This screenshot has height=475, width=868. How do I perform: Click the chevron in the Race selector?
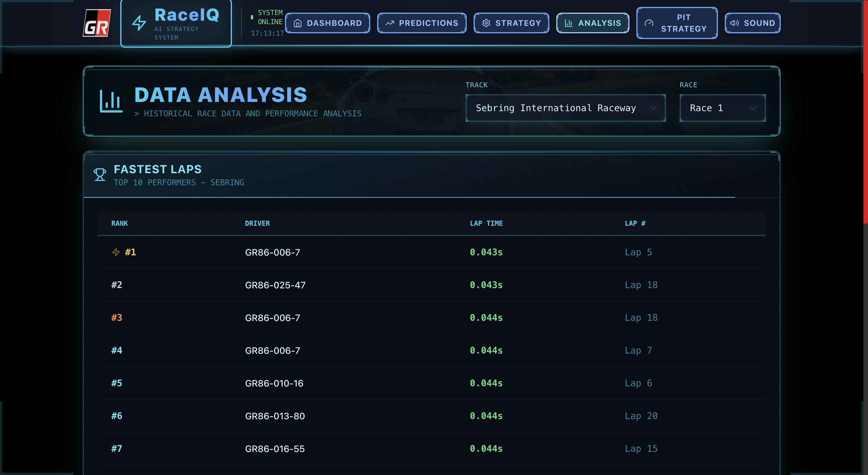753,108
